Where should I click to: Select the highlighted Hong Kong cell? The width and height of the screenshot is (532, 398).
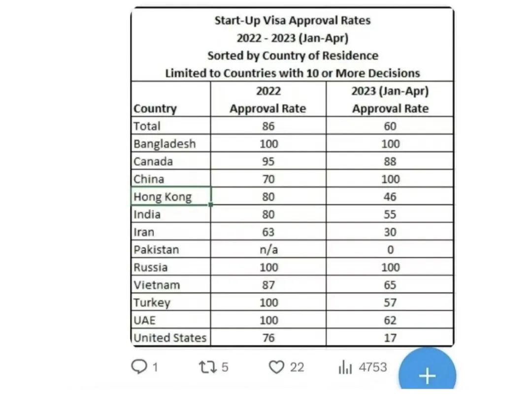pyautogui.click(x=171, y=197)
